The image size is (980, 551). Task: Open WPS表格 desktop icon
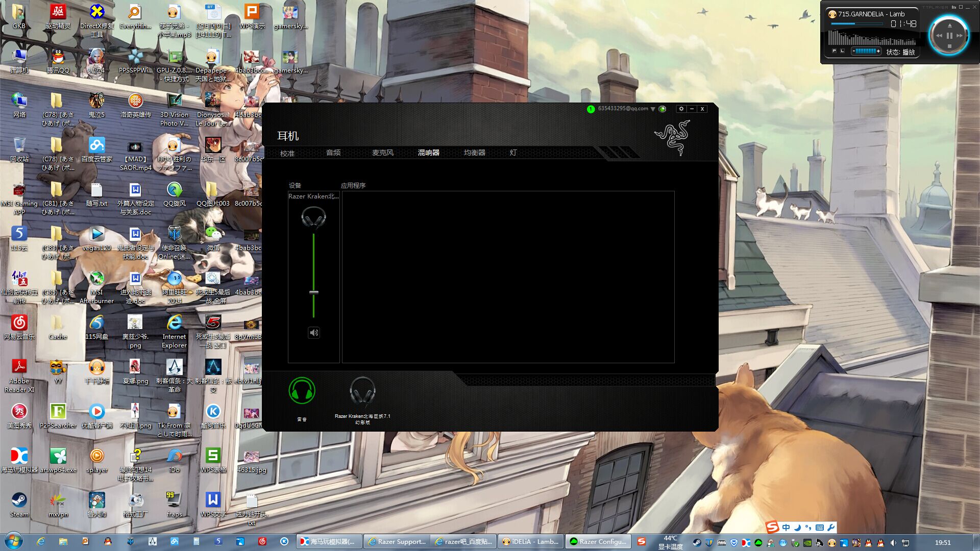point(213,460)
